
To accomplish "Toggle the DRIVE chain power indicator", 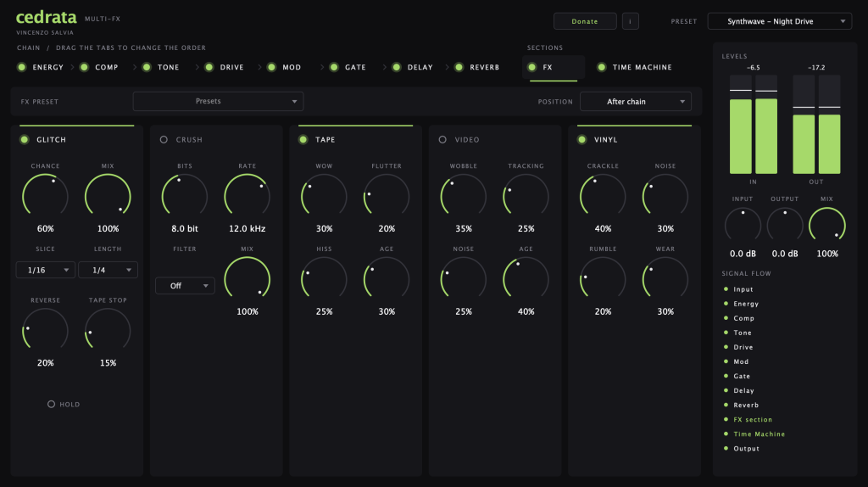I will coord(209,67).
